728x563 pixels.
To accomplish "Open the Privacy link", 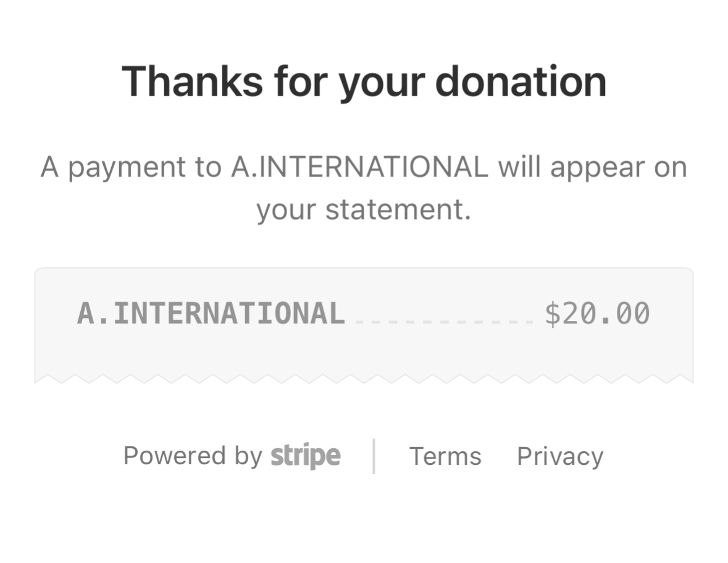I will 560,456.
